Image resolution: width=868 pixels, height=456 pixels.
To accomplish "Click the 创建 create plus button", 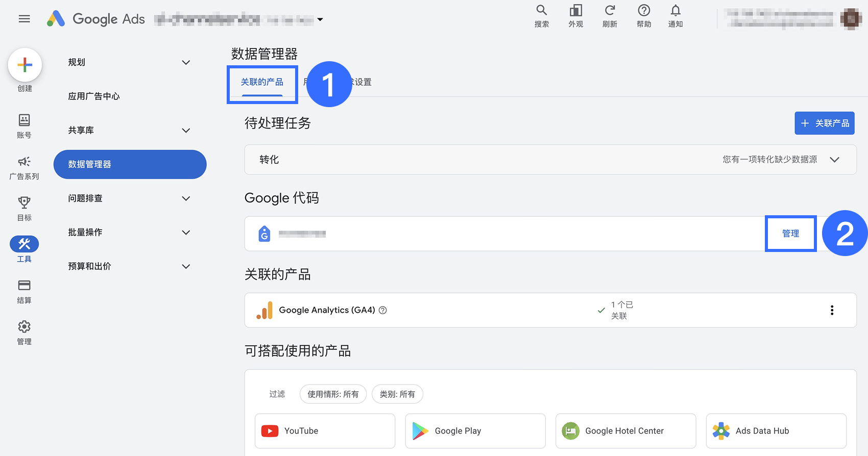I will coord(25,65).
